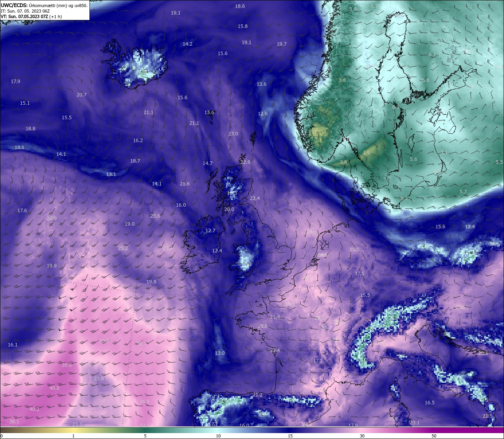
Task: Click the 14.7 value label
Action: pos(208,163)
